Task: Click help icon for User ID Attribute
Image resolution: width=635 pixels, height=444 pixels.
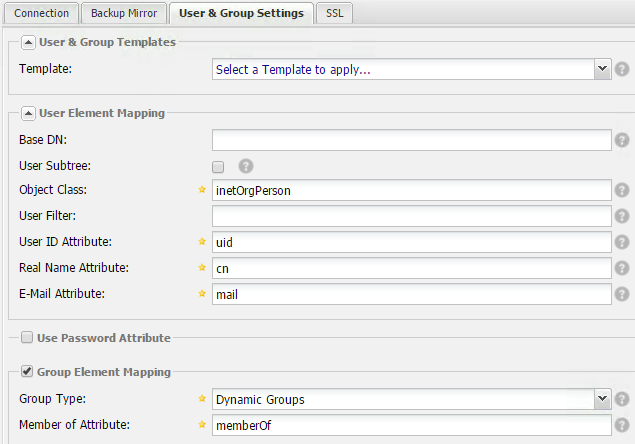Action: coord(622,242)
